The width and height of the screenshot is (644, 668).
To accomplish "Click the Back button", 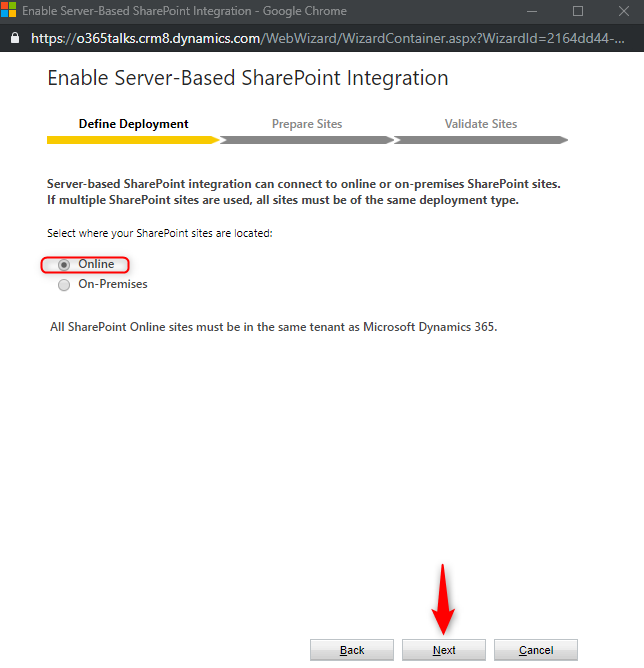I will point(352,650).
